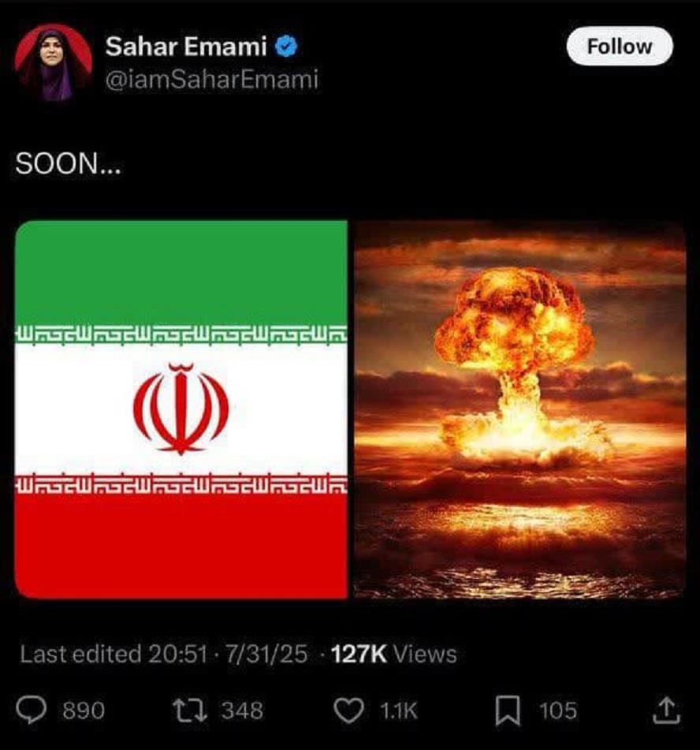Click the 1.1K likes count

pos(399,711)
